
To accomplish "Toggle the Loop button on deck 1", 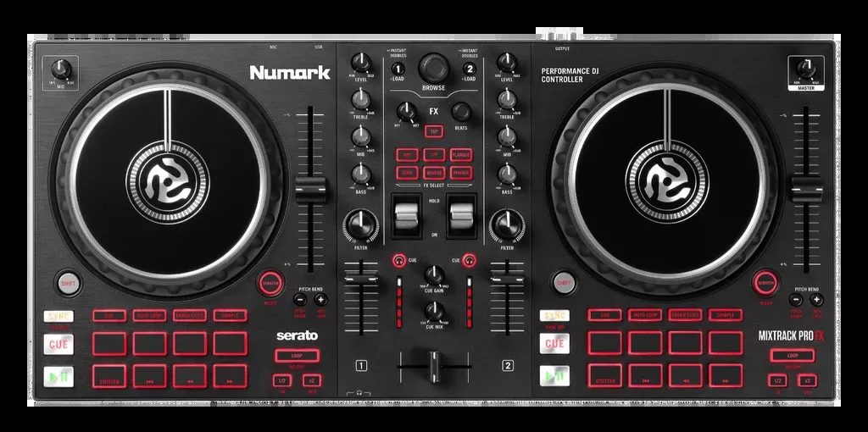I will [x=297, y=356].
